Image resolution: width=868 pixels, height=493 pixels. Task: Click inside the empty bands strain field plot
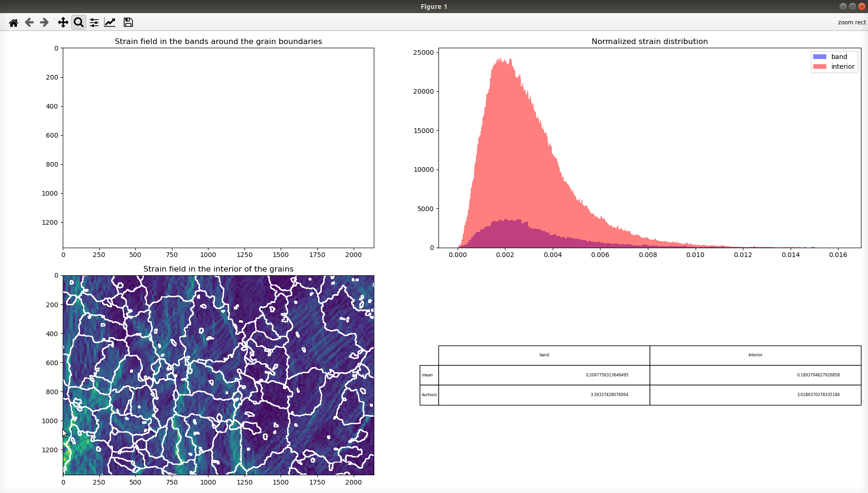click(x=218, y=147)
